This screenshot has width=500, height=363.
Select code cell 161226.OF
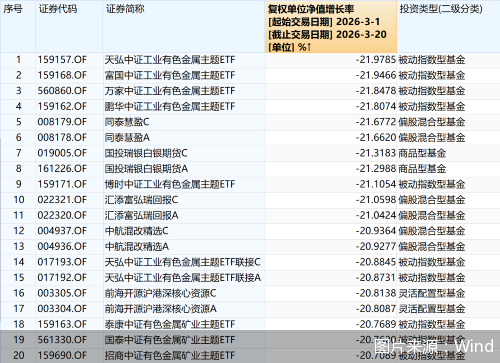pyautogui.click(x=62, y=169)
